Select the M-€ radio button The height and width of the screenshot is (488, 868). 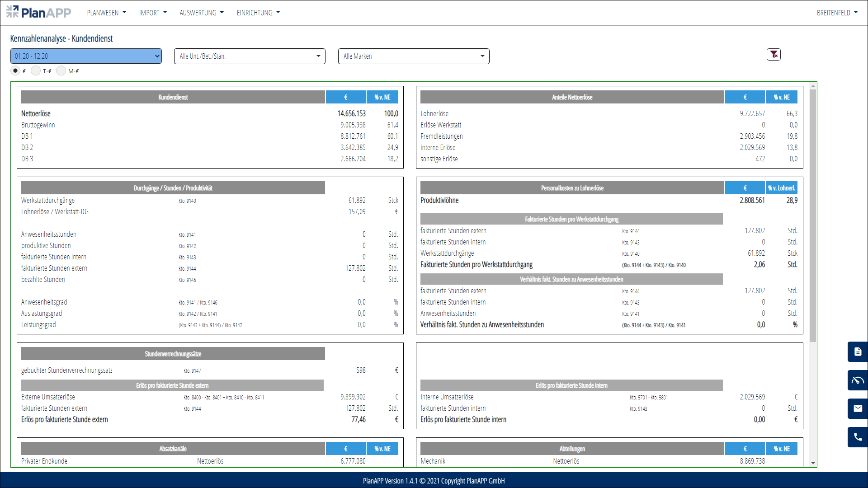coord(61,71)
